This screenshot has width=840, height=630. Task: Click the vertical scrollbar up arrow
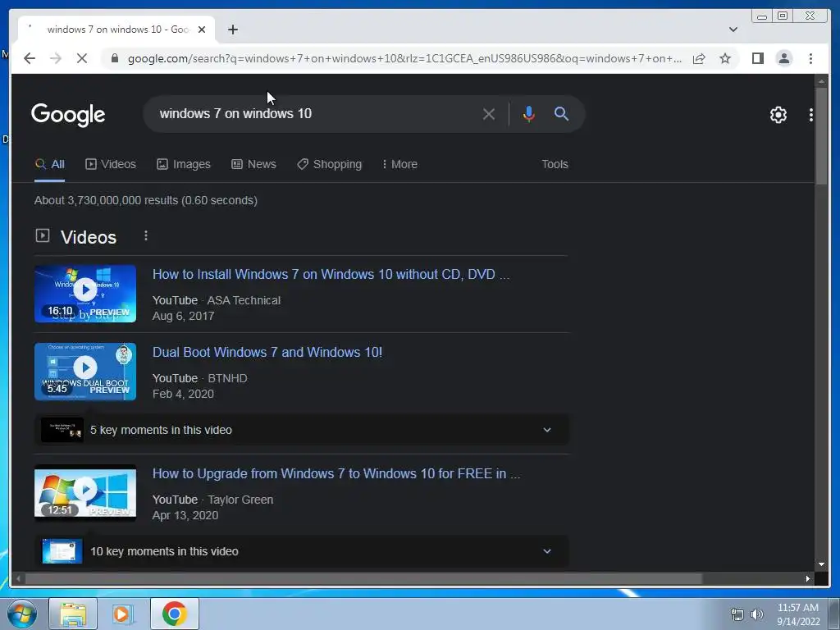(x=821, y=81)
